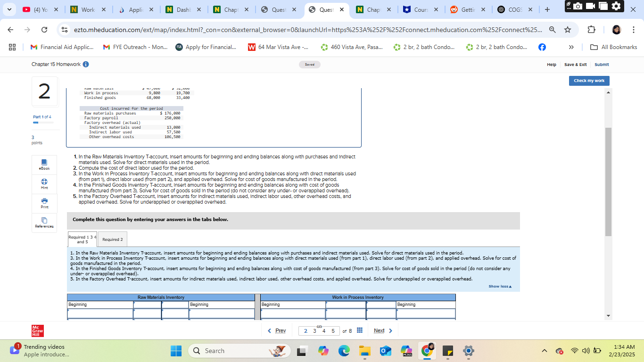Open the Chrome tab search chevron
The image size is (644, 362).
tap(9, 9)
